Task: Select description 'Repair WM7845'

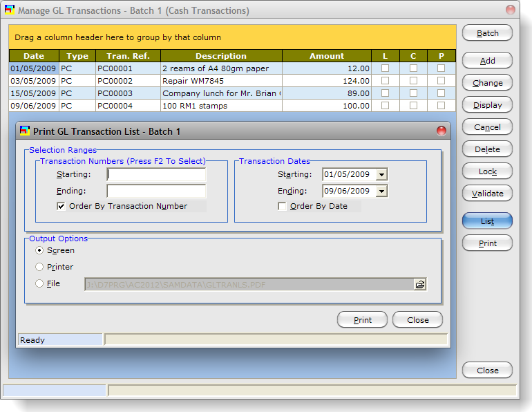Action: click(221, 81)
